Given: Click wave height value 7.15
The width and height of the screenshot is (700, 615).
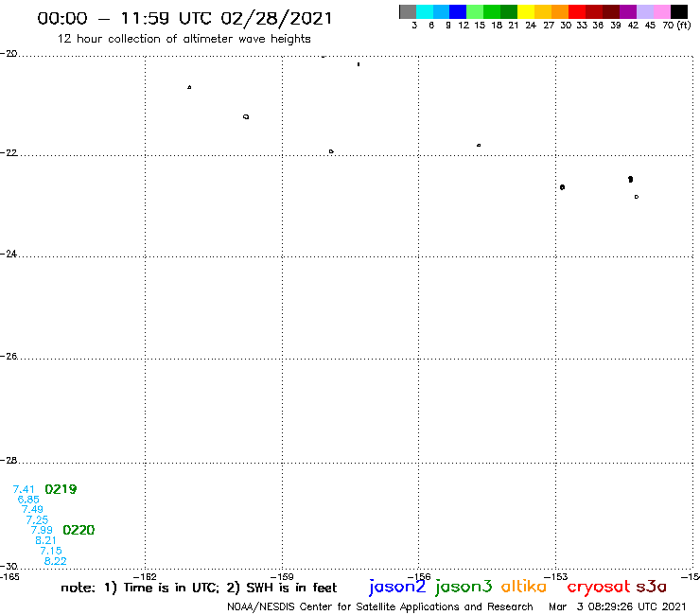Looking at the screenshot, I should [x=51, y=551].
